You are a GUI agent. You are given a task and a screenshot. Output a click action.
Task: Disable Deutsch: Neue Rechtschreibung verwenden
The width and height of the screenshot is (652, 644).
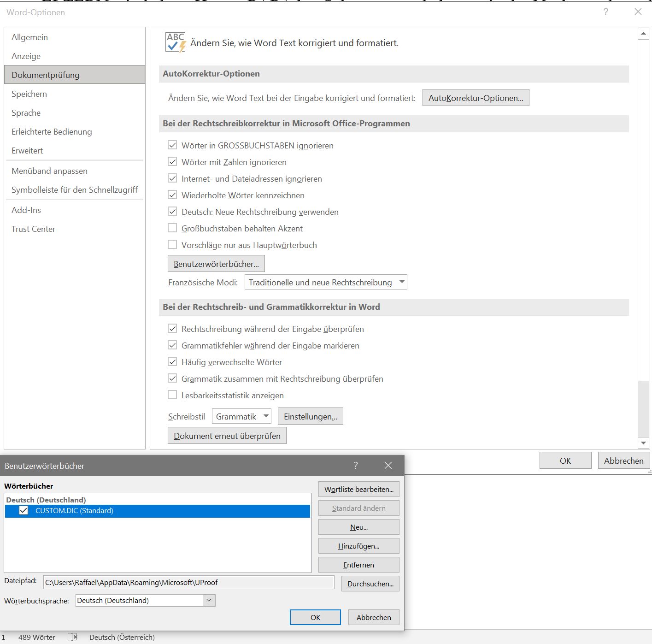(x=172, y=212)
